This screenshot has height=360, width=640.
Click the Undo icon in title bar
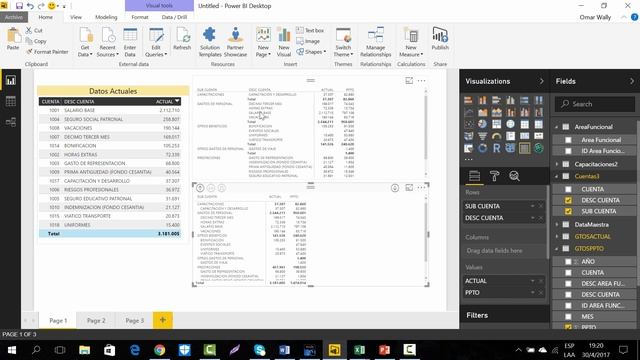pos(30,6)
